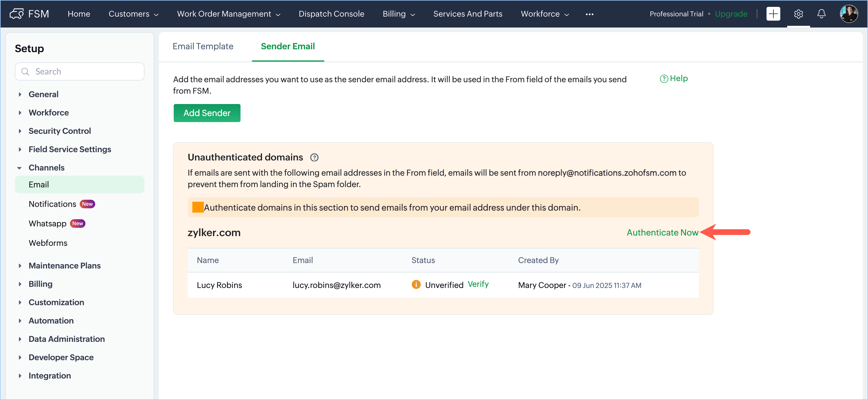
Task: Click the FSM logo icon
Action: point(16,14)
